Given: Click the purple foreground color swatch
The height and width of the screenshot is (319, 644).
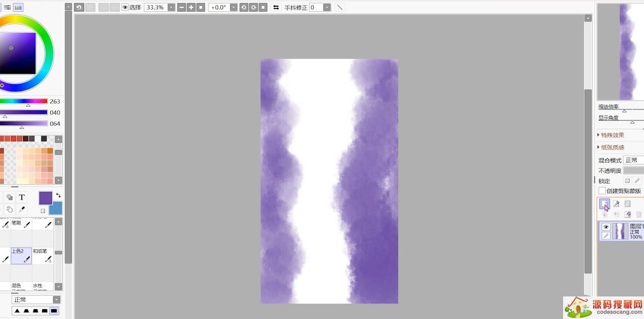Looking at the screenshot, I should click(x=45, y=198).
